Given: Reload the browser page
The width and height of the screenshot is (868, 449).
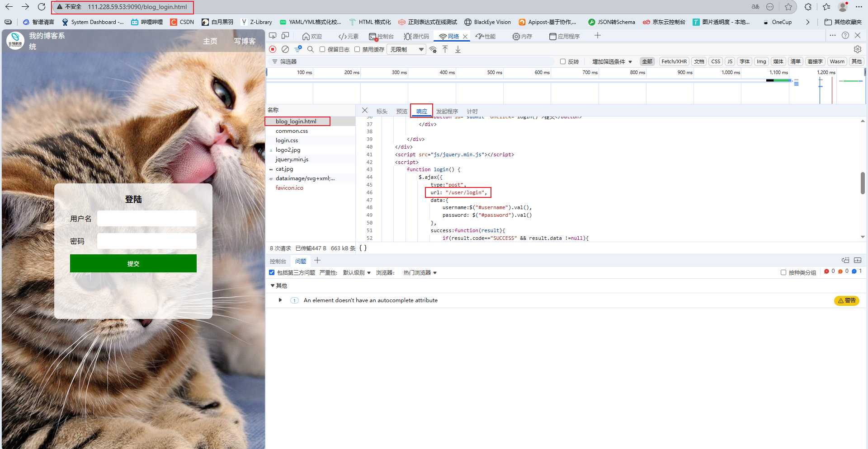Looking at the screenshot, I should pyautogui.click(x=42, y=7).
